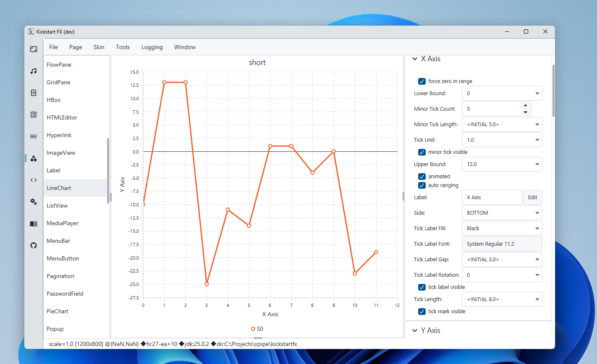The image size is (597, 364).
Task: Open the GitHub icon in the sidebar
Action: (34, 245)
